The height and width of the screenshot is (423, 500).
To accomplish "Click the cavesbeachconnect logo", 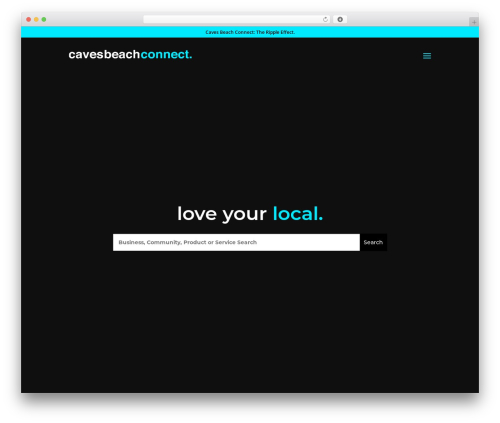I will point(130,54).
